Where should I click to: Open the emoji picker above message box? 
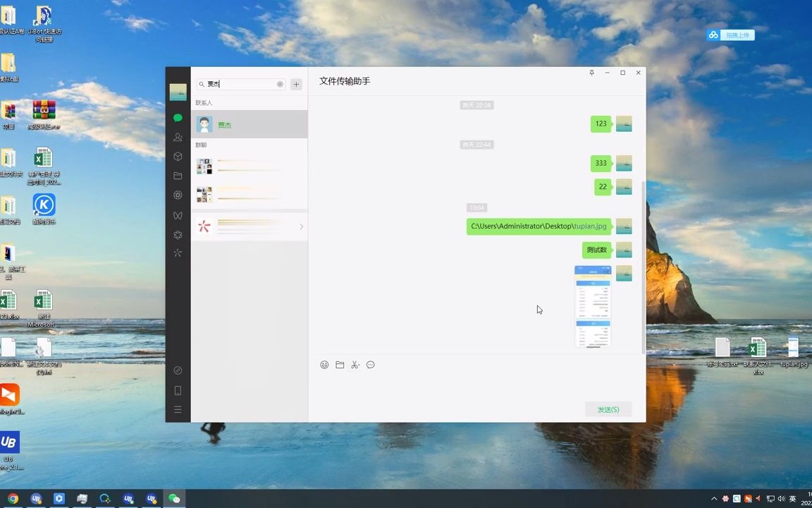point(324,365)
